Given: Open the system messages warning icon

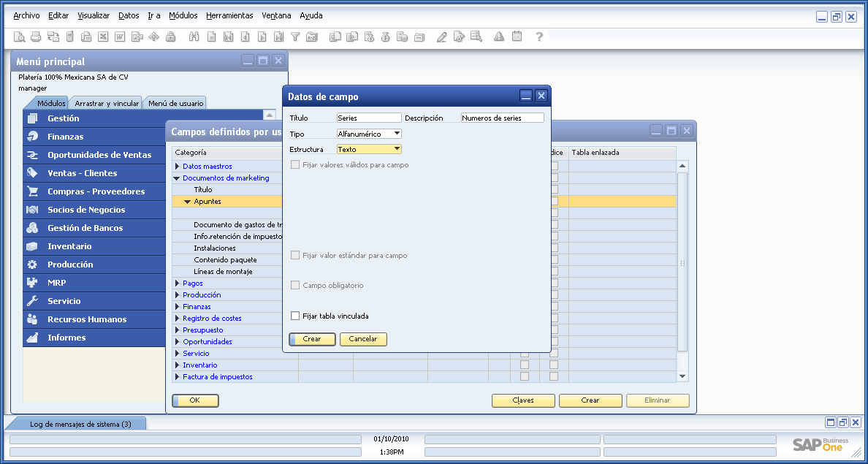Looking at the screenshot, I should (x=498, y=36).
